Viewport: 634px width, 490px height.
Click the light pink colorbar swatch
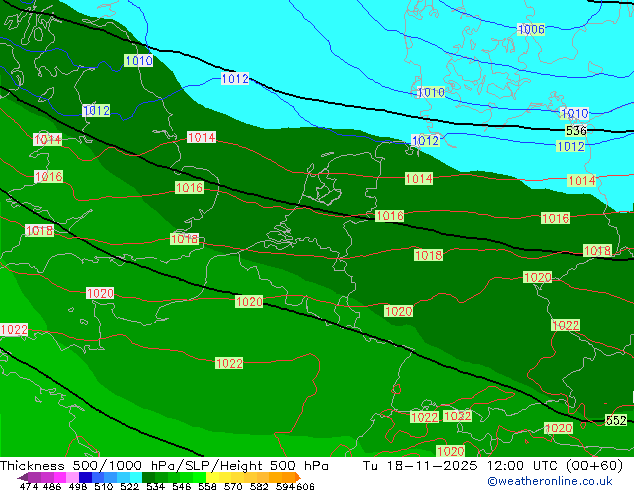pos(72,477)
